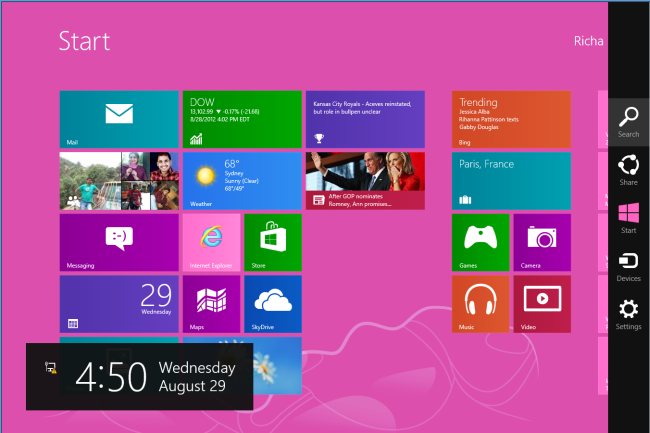The height and width of the screenshot is (433, 650).
Task: Launch the Camera tile
Action: point(542,242)
